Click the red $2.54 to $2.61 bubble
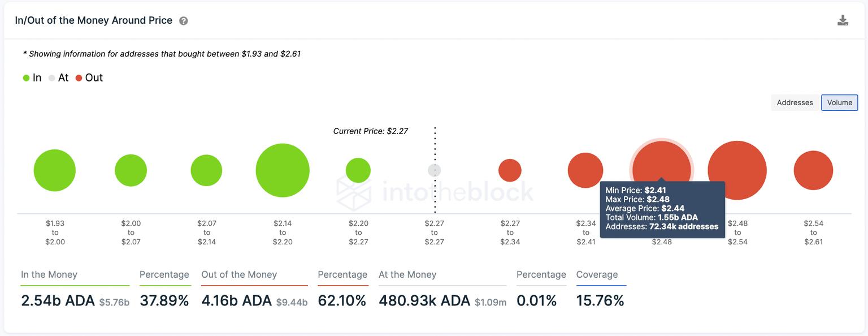The image size is (868, 336). point(813,170)
